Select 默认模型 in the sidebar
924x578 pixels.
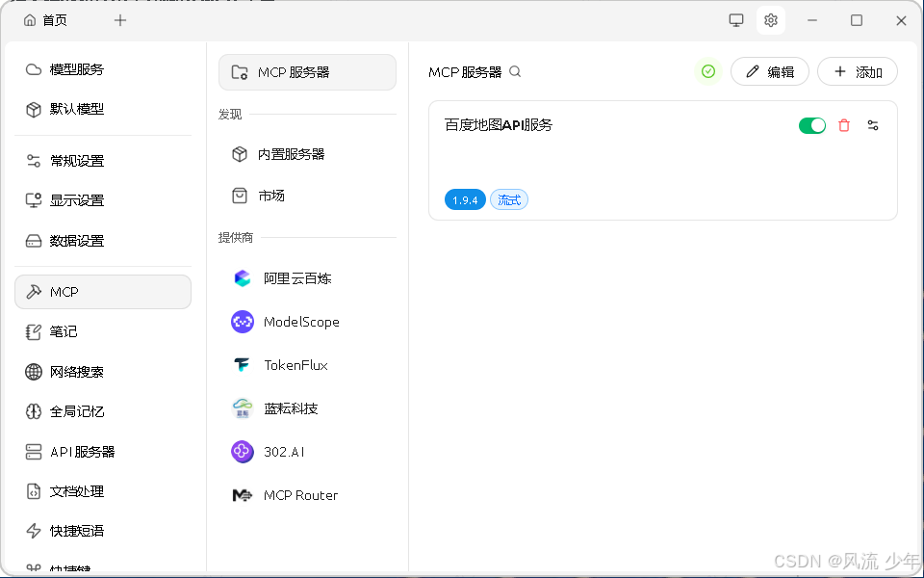point(76,109)
